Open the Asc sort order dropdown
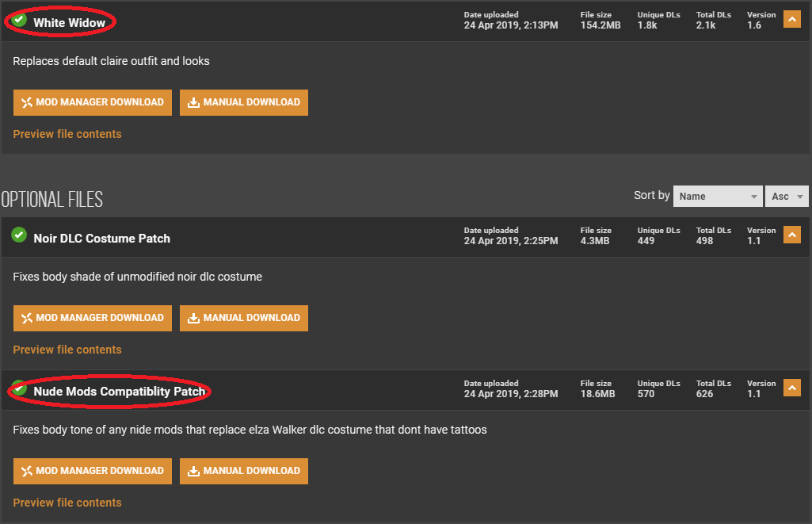 (787, 197)
